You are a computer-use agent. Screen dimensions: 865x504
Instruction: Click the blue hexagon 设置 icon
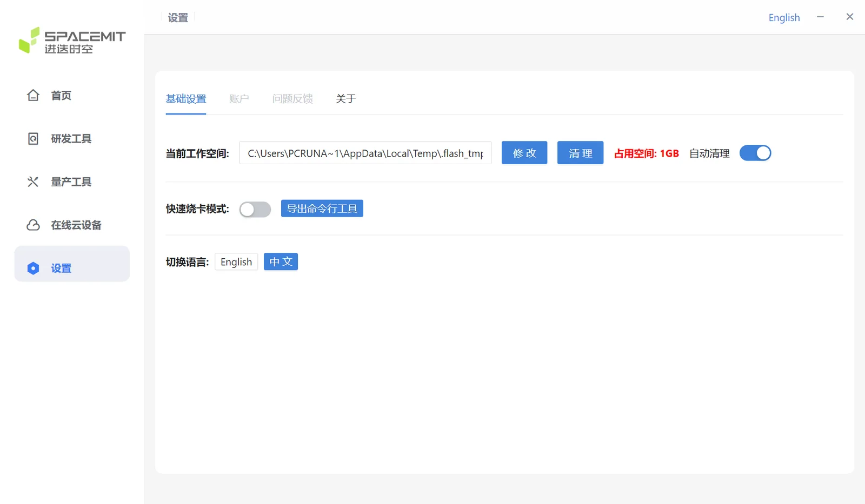(33, 268)
